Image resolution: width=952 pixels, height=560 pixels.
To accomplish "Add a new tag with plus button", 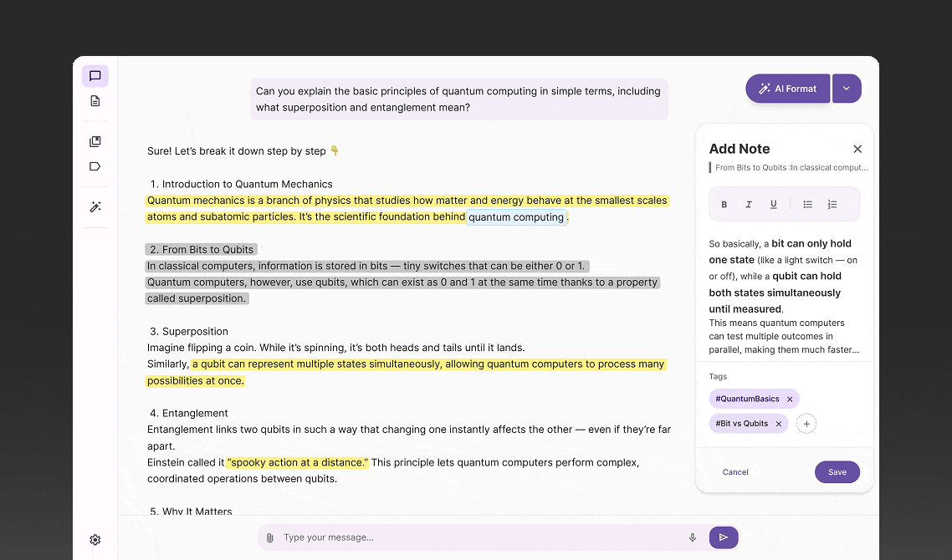I will pos(806,424).
